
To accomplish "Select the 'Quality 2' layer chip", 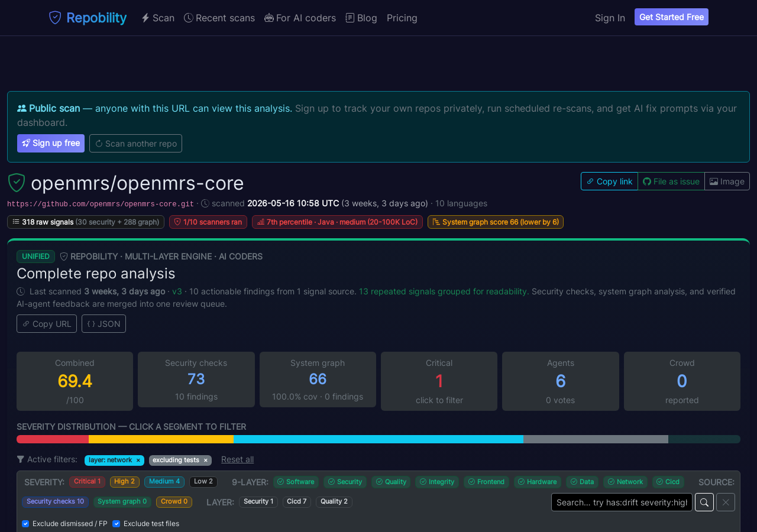I will 334,502.
